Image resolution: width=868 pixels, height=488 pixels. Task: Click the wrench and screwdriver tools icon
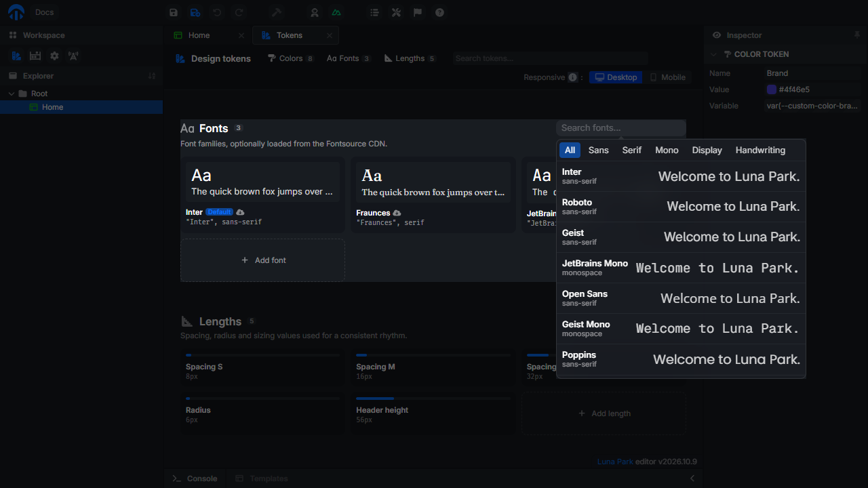click(x=396, y=12)
